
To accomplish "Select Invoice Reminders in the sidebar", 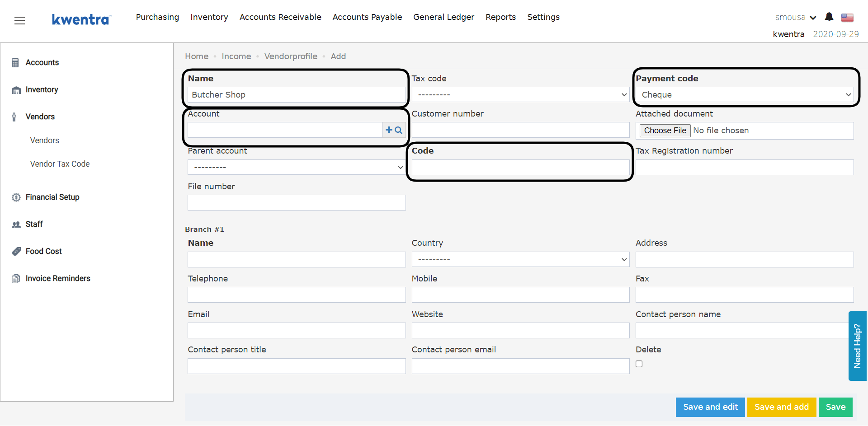I will 58,279.
